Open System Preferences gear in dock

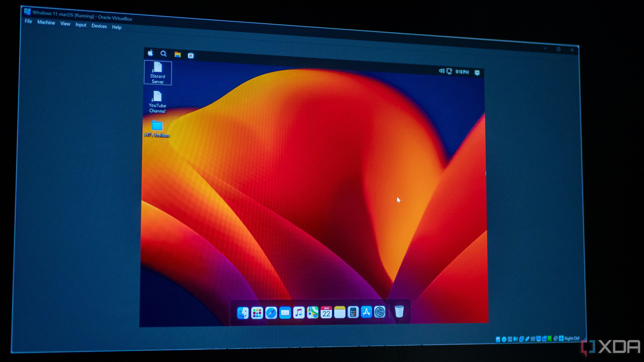pyautogui.click(x=380, y=312)
